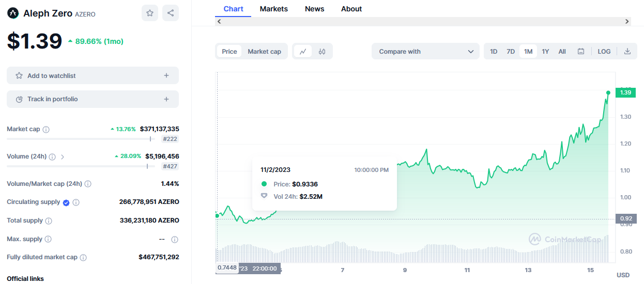Click the 1.39 current price label on axis
The image size is (644, 284).
click(x=625, y=92)
